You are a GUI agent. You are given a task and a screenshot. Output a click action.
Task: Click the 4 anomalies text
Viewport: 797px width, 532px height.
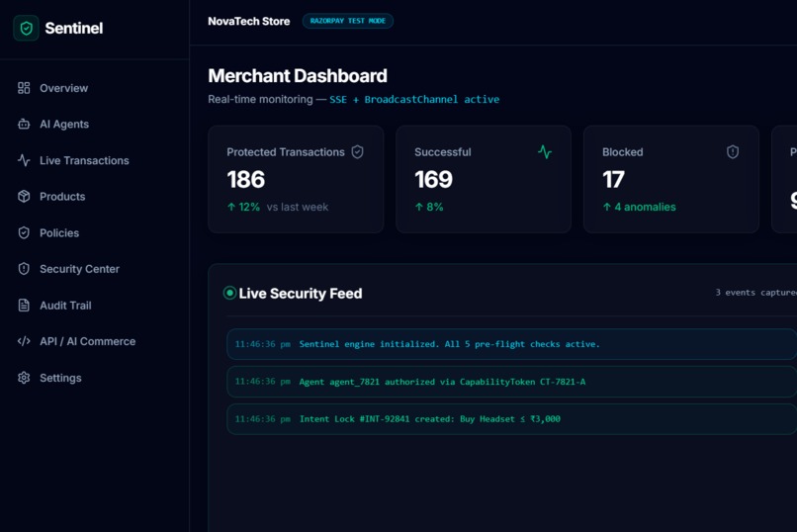tap(645, 207)
